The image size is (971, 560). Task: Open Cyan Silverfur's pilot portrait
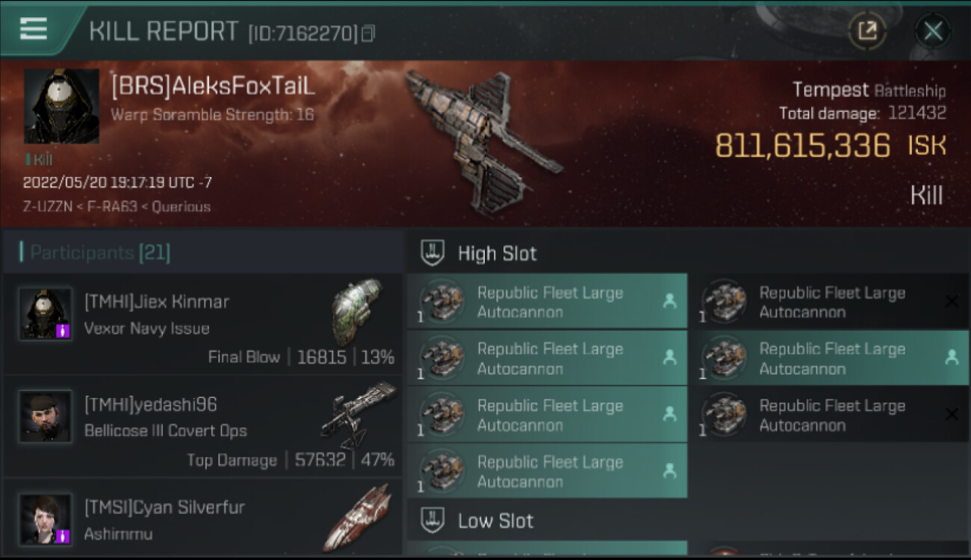point(46,518)
